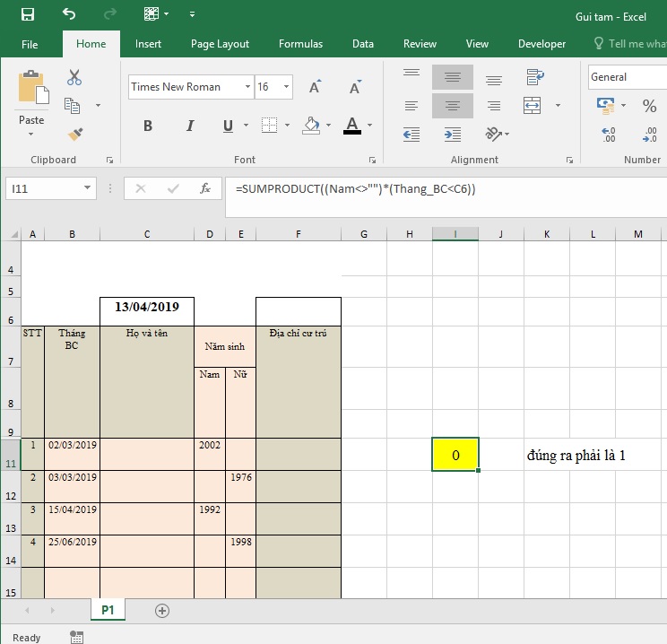Viewport: 667px width, 644px height.
Task: Click the Insert Function fx icon
Action: (x=205, y=188)
